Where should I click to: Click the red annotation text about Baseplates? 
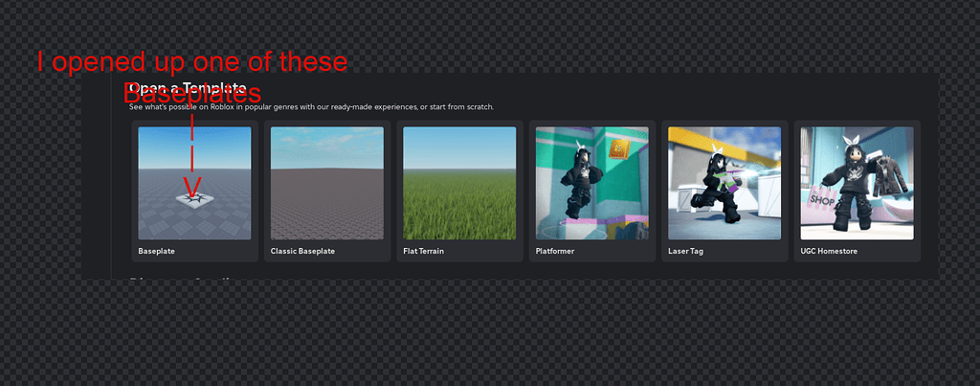pos(191,78)
